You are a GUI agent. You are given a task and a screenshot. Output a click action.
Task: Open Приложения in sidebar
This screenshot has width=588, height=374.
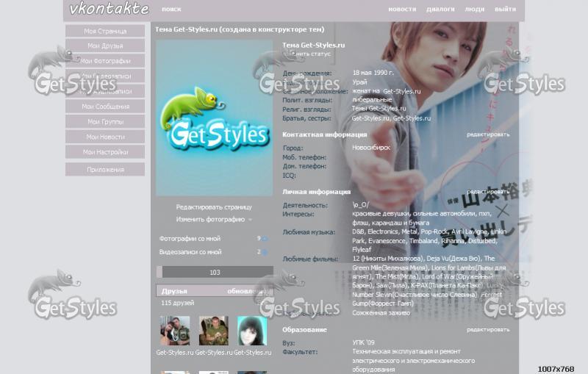tap(105, 170)
